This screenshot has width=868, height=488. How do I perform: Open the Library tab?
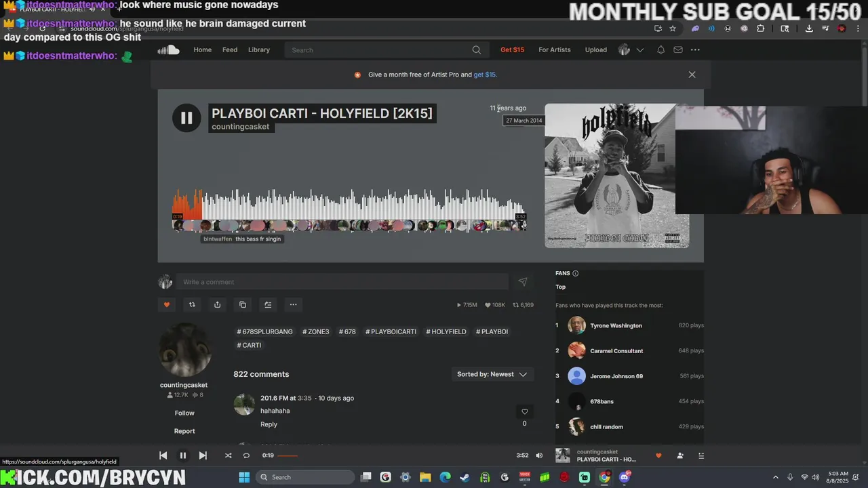pos(259,49)
